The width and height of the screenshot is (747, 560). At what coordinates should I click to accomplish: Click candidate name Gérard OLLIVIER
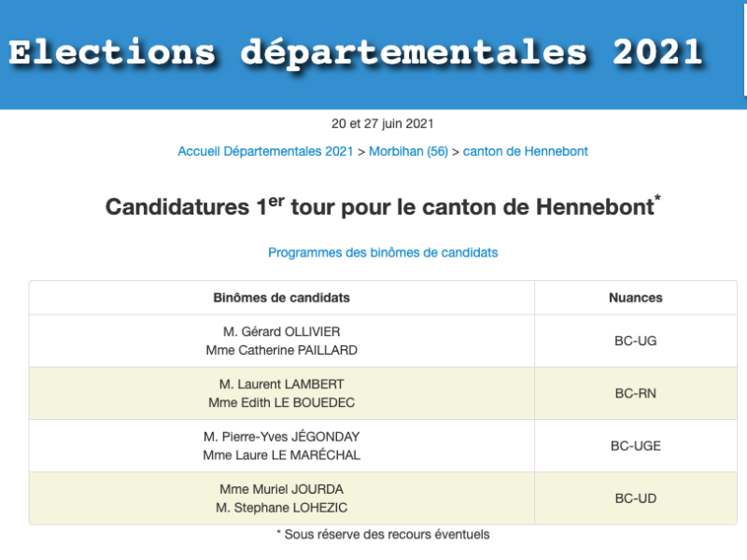click(281, 331)
